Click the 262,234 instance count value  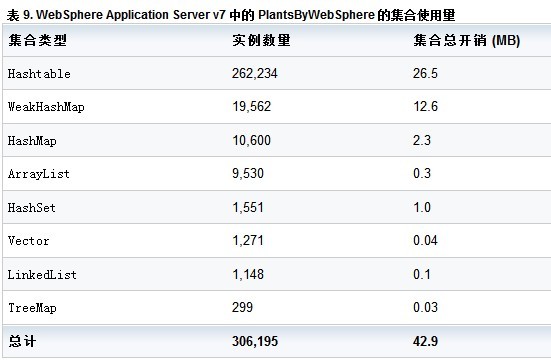(254, 73)
